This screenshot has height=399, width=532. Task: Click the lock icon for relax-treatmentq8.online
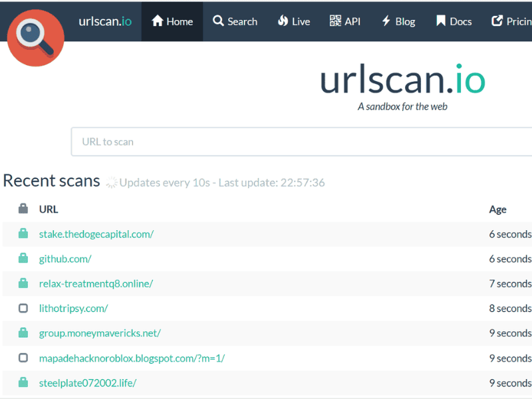point(23,283)
